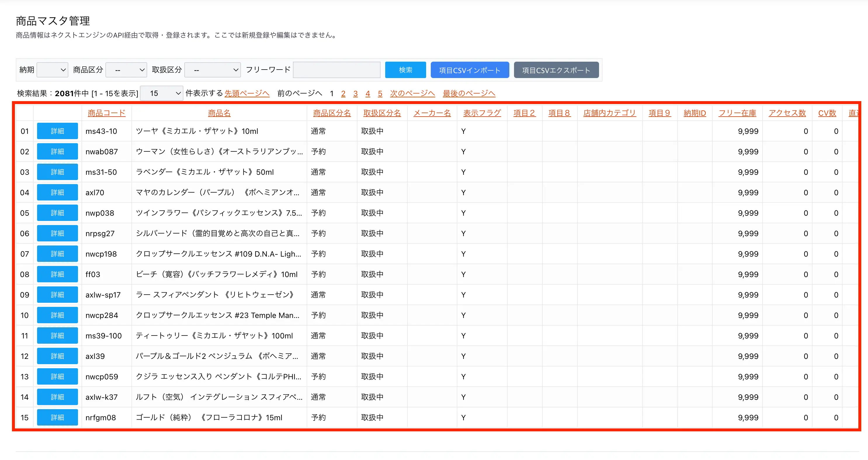The height and width of the screenshot is (460, 868).
Task: Open 詳細 for row 06 nrpsg27
Action: [x=57, y=234]
